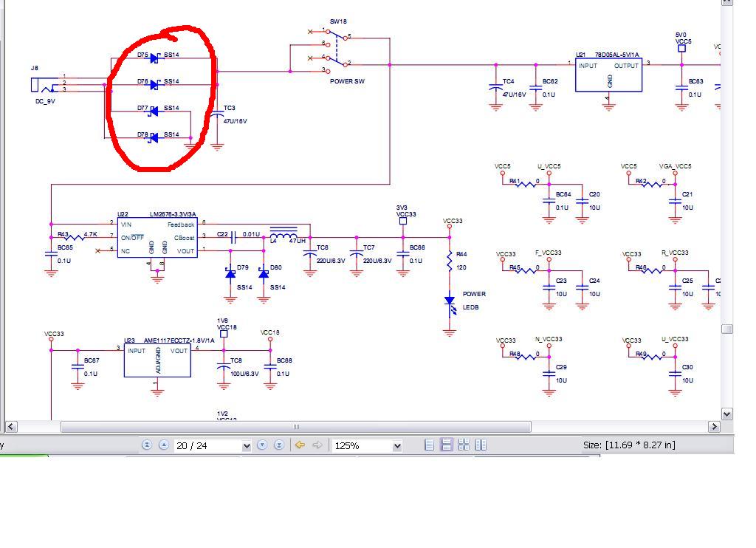Click the N_VCC33 net label

coord(549,339)
